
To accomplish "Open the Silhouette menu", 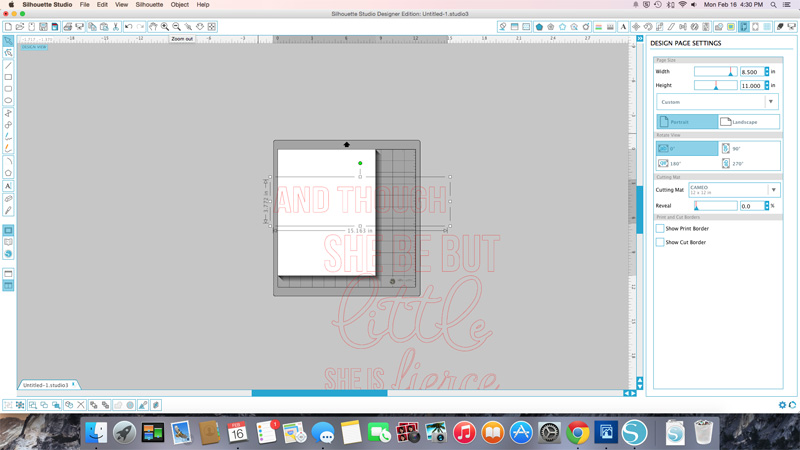I will (149, 5).
